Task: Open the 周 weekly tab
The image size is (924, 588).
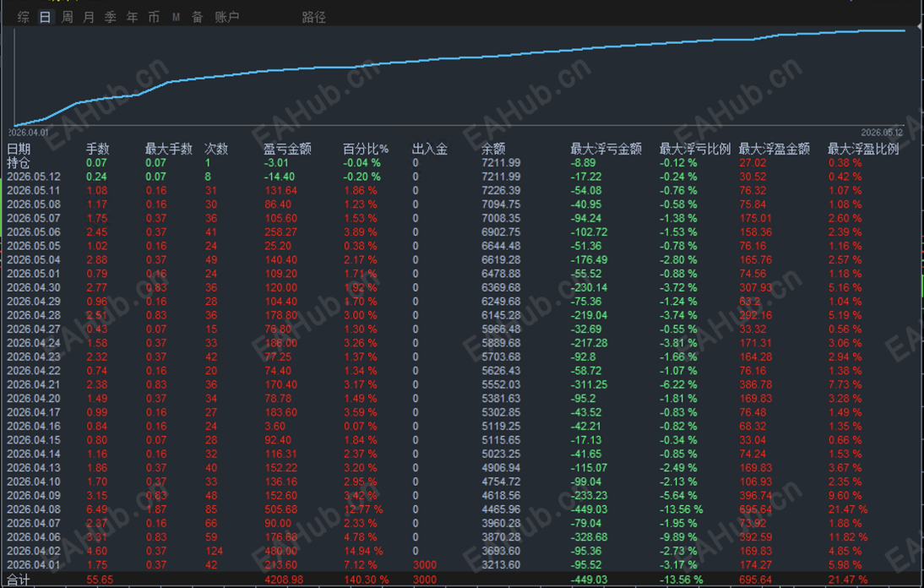Action: 68,17
